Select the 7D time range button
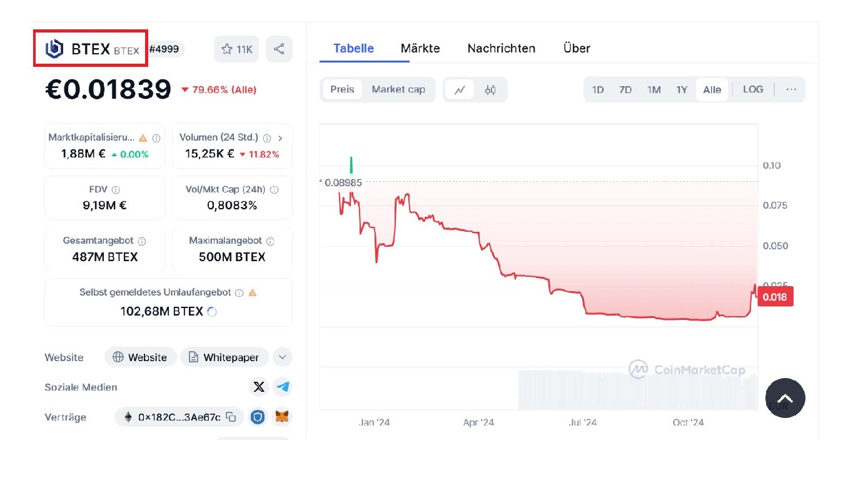868x488 pixels. (625, 89)
